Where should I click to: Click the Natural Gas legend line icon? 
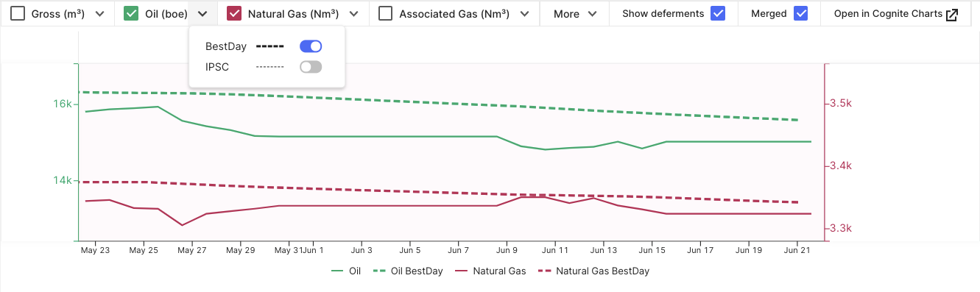point(462,271)
